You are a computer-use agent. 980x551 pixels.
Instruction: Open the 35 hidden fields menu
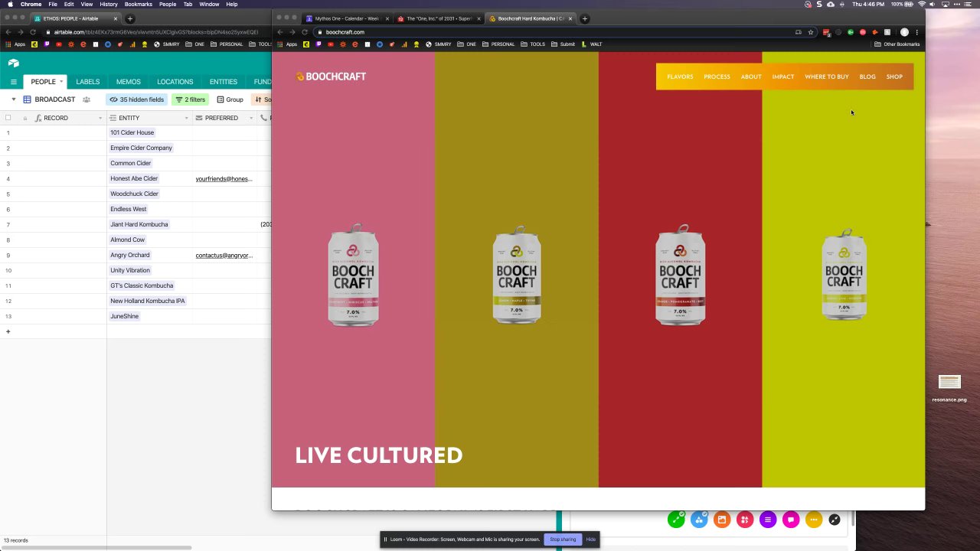tap(136, 99)
